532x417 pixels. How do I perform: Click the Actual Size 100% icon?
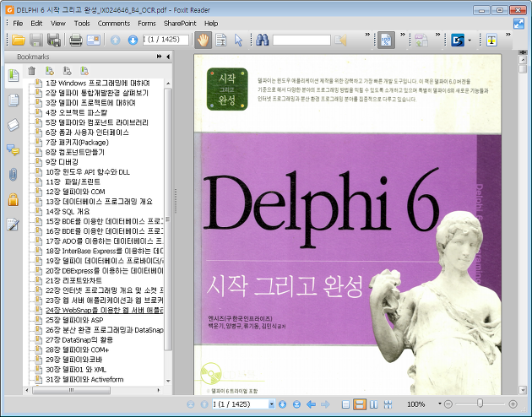[386, 40]
